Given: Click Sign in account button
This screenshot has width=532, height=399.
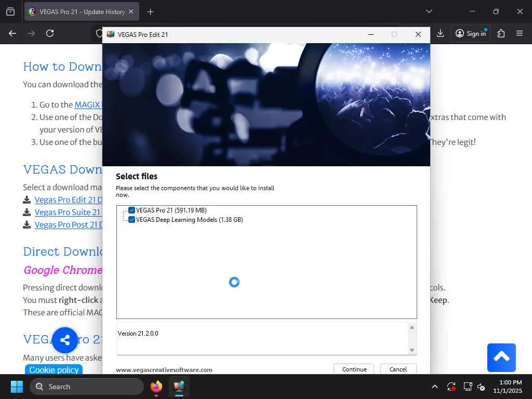Looking at the screenshot, I should (x=471, y=33).
